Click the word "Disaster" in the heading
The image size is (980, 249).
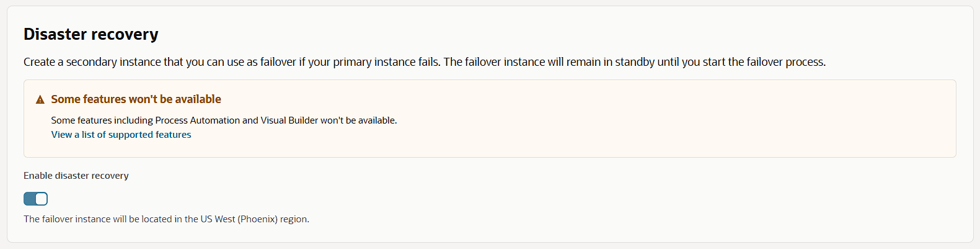click(x=53, y=34)
